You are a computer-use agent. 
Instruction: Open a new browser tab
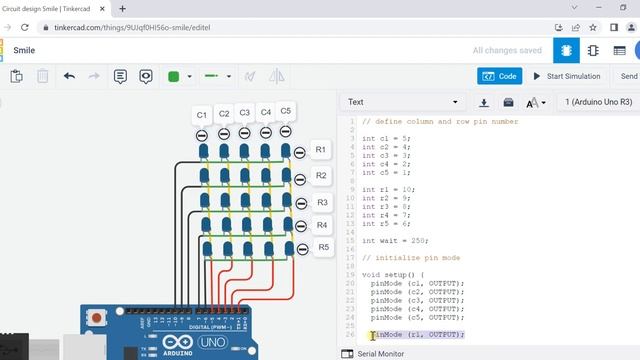click(122, 9)
